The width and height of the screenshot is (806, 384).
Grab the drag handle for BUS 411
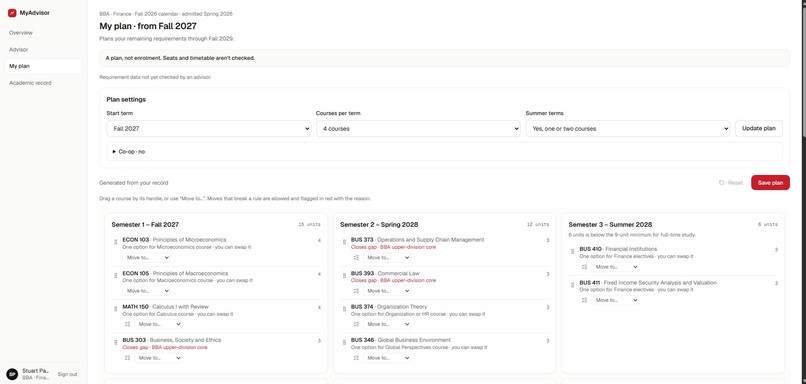point(573,285)
